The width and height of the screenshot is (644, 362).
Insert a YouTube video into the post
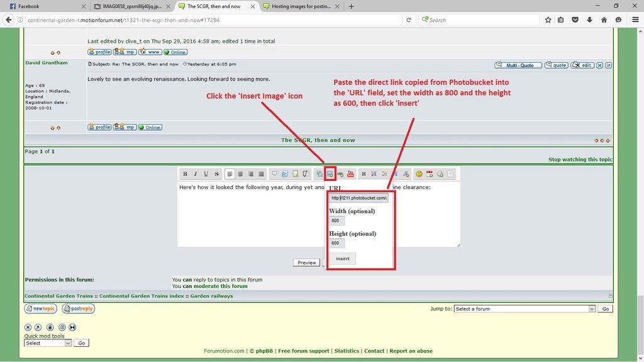[x=351, y=174]
